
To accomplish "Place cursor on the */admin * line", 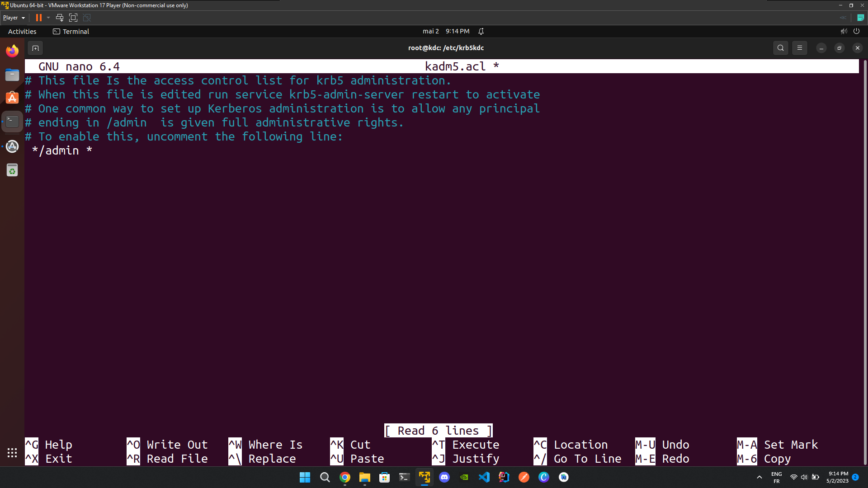I will [x=62, y=150].
